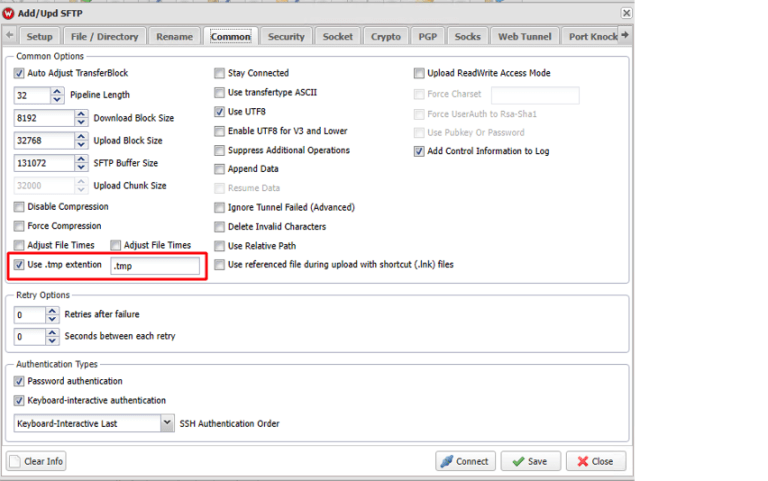Select the Common tab
This screenshot has height=481, width=768.
230,36
